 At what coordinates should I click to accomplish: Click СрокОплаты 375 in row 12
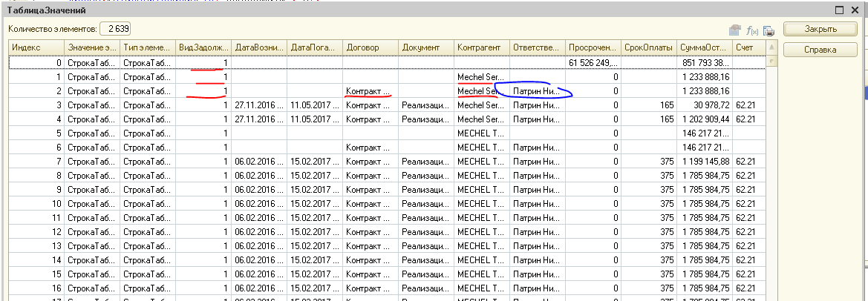click(x=649, y=232)
